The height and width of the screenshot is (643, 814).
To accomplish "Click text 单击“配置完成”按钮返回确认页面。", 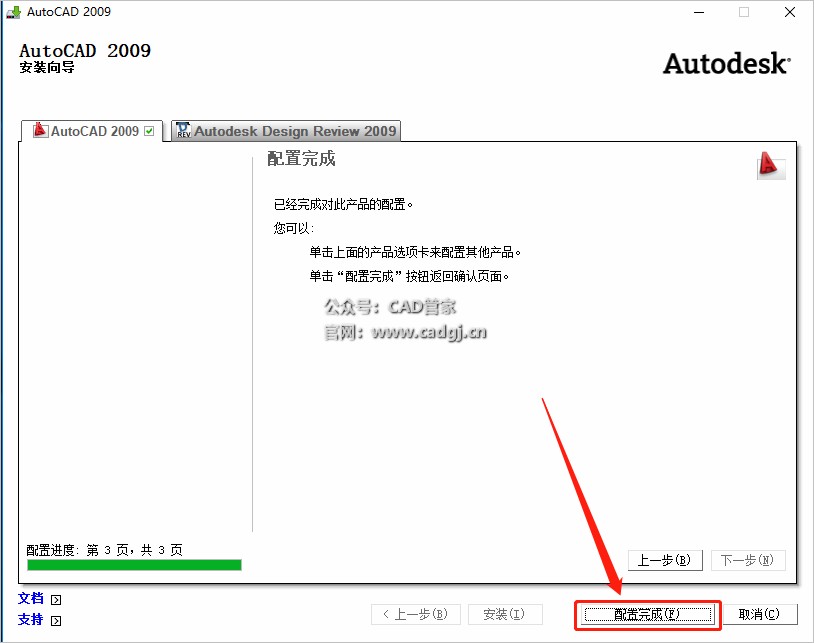I will (410, 276).
